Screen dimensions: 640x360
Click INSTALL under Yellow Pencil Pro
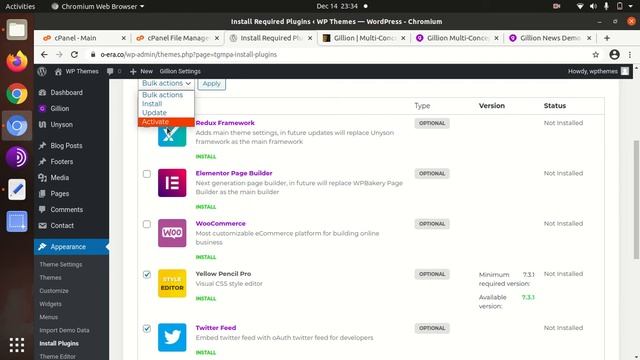point(206,298)
